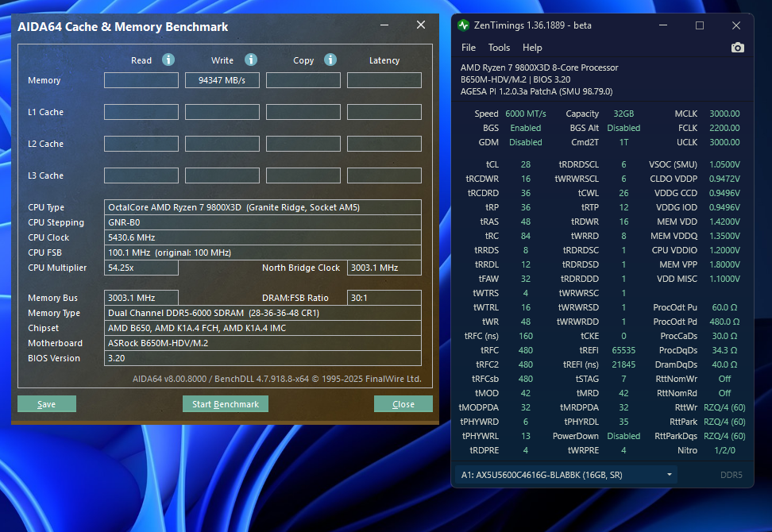Click the MEM VDDQ value 1.3500V
This screenshot has height=532, width=772.
(x=724, y=236)
